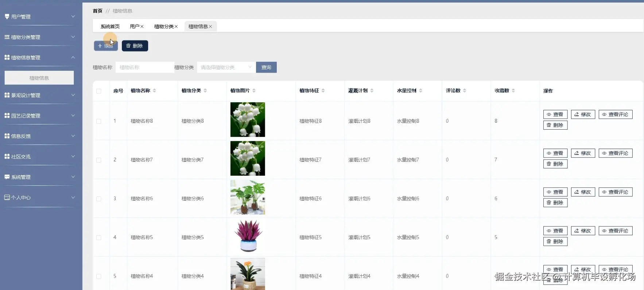Image resolution: width=644 pixels, height=290 pixels.
Task: Click 查看评论 for 植物名称6 row
Action: [615, 192]
